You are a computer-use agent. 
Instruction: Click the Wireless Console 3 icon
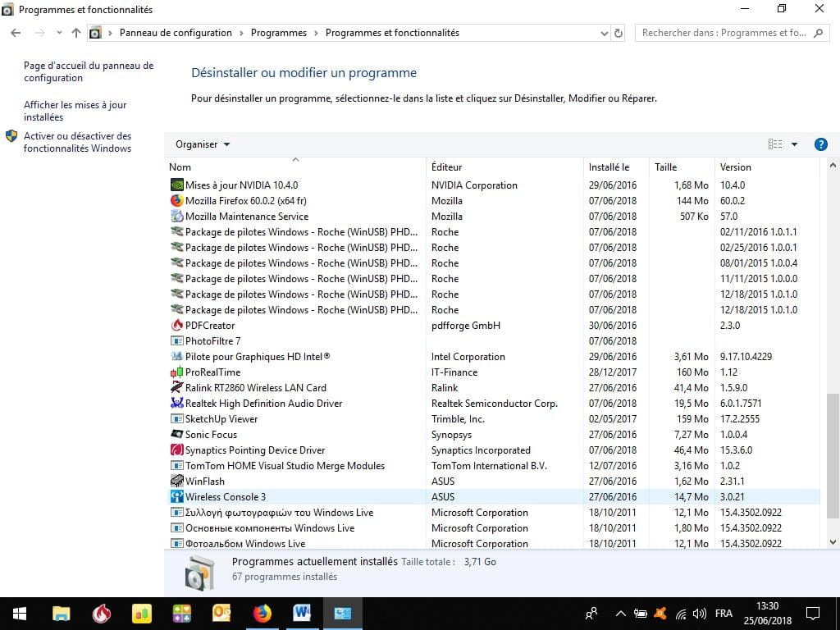point(177,496)
